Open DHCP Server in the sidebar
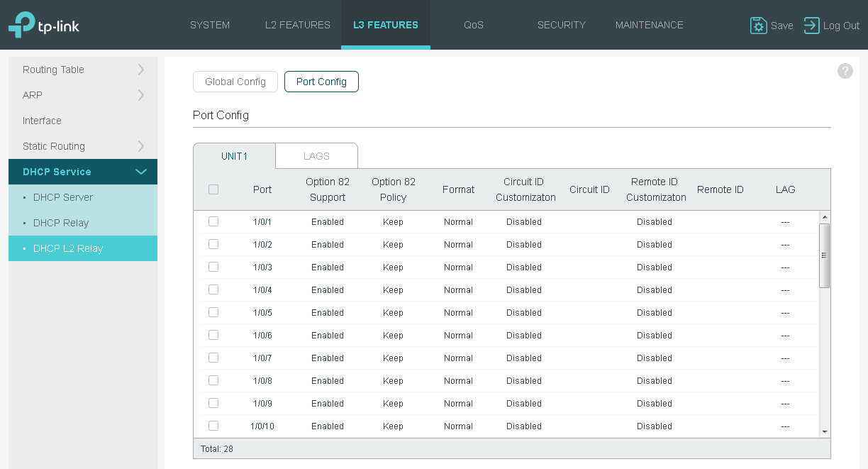 (x=83, y=197)
